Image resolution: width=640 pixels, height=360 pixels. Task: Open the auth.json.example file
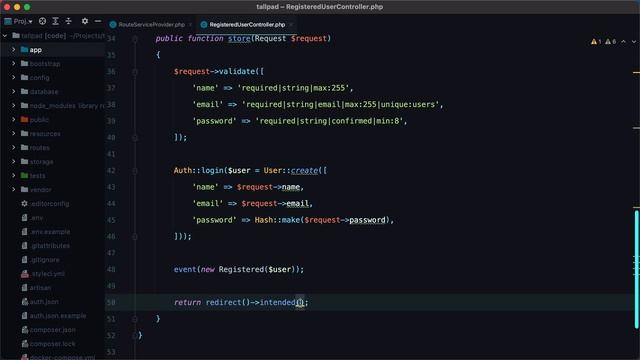click(58, 316)
